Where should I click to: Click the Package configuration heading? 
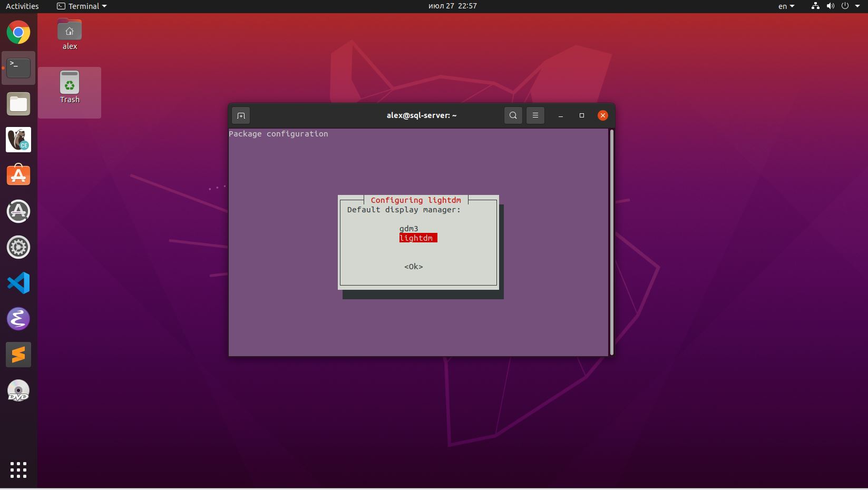click(278, 134)
